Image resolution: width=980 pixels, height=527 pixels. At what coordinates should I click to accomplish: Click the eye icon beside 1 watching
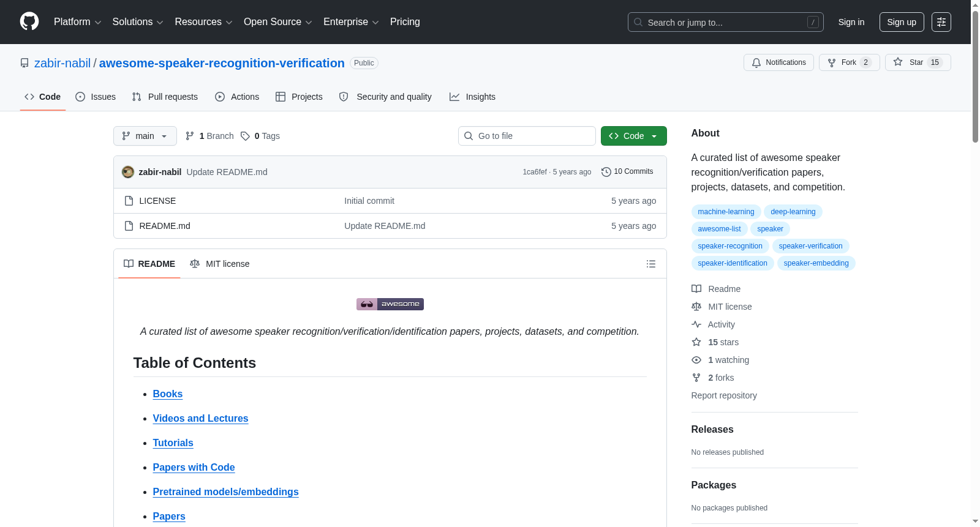696,360
